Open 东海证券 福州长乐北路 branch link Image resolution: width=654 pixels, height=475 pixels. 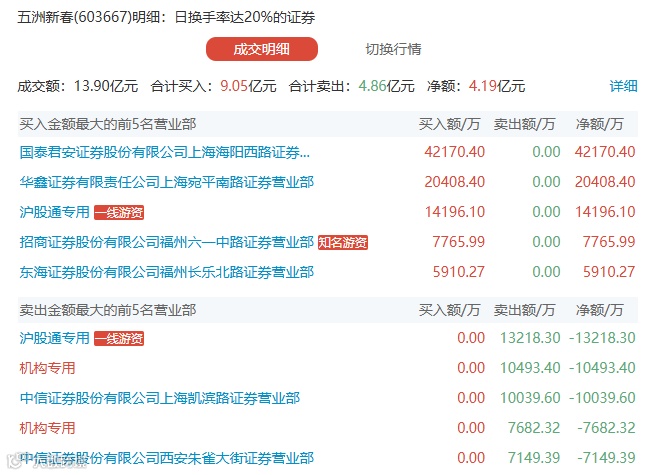pyautogui.click(x=166, y=272)
